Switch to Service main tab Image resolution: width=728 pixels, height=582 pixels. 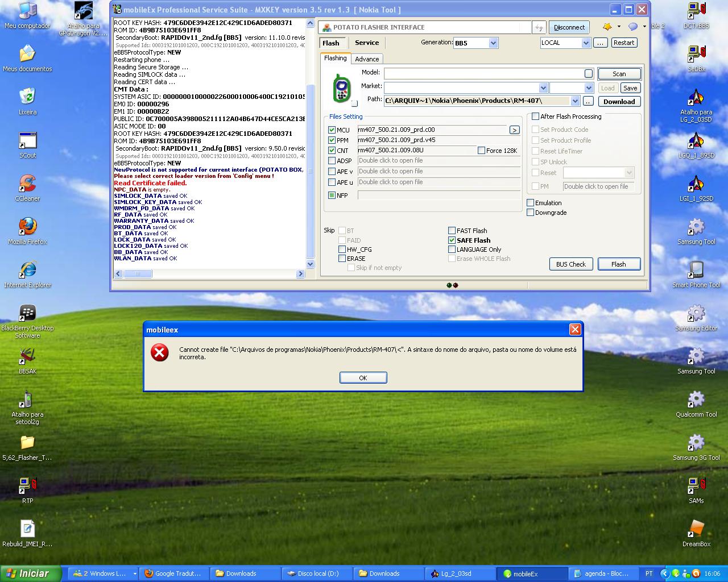click(367, 43)
